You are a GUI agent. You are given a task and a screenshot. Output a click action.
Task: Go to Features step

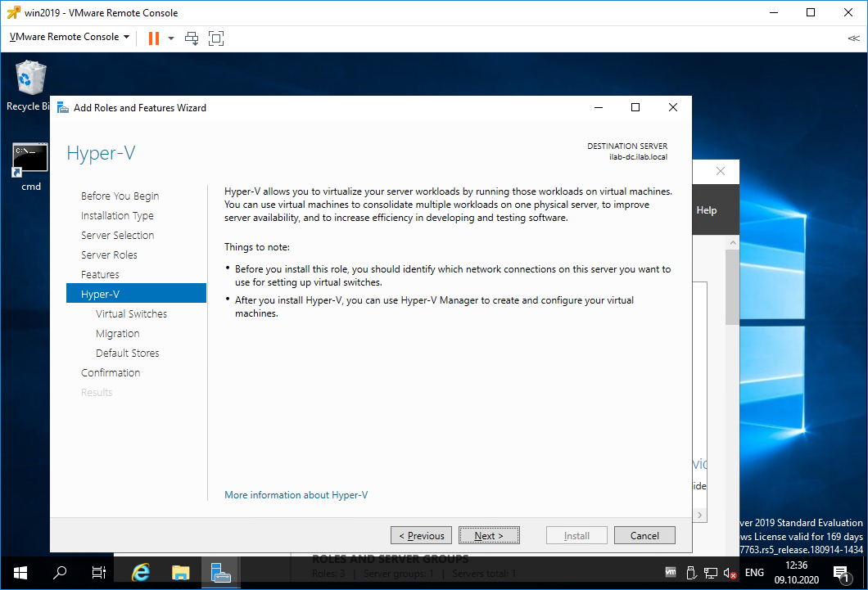tap(100, 275)
